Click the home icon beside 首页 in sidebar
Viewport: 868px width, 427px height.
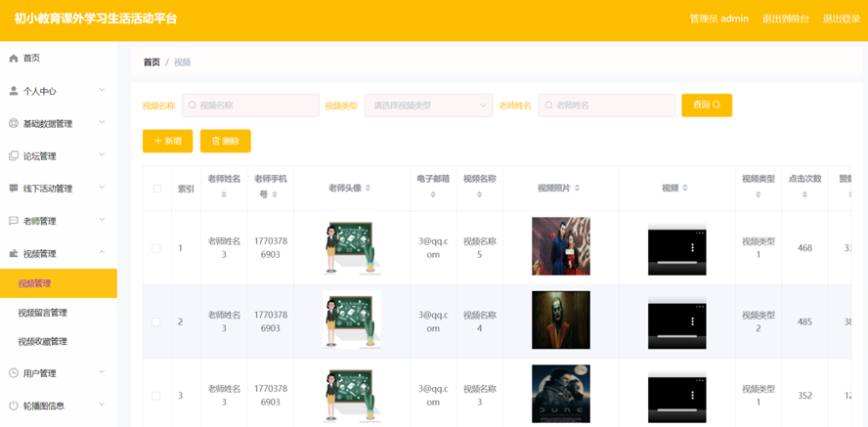[14, 59]
